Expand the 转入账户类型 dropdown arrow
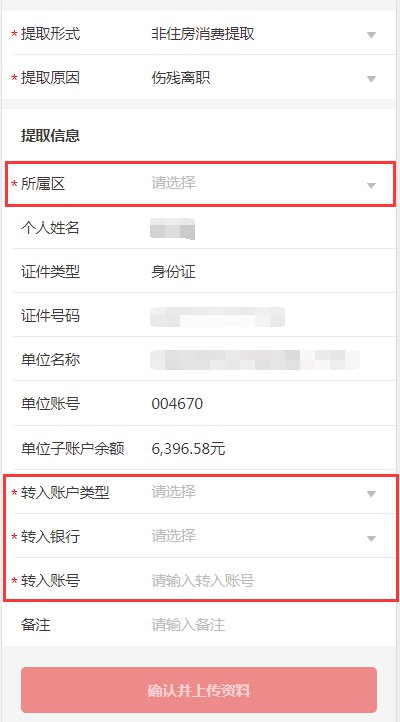Image resolution: width=400 pixels, height=722 pixels. (371, 494)
